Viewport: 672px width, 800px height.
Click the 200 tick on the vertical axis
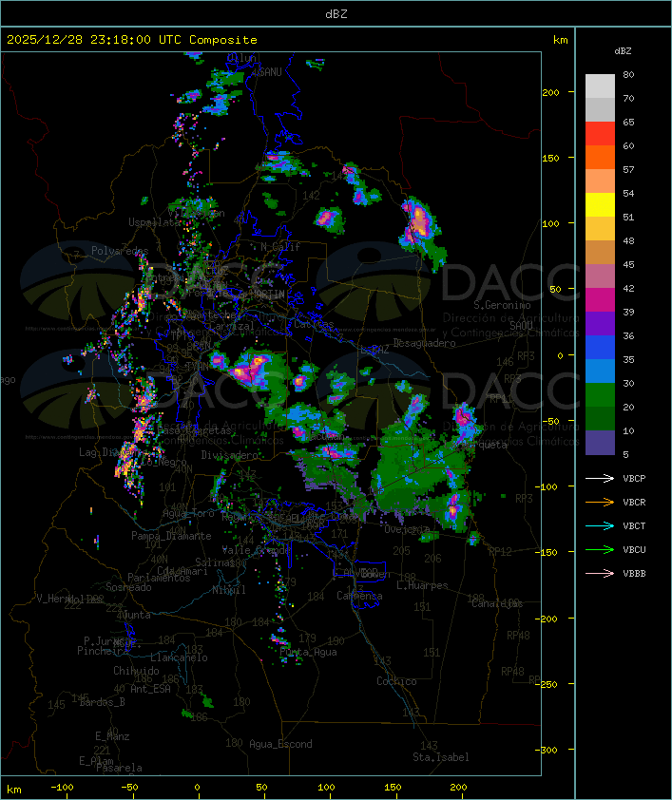550,92
